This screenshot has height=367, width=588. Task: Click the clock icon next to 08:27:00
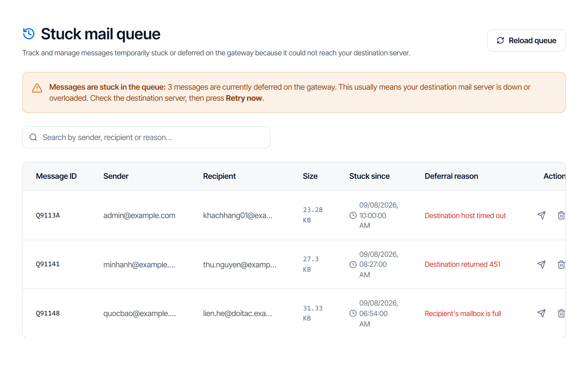tap(353, 265)
